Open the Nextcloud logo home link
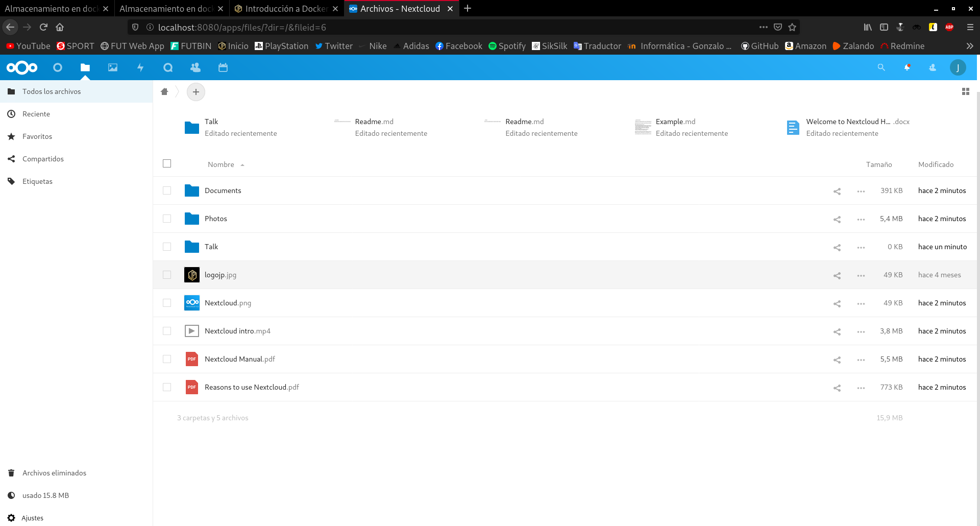Screen dimensions: 980x526 22,67
